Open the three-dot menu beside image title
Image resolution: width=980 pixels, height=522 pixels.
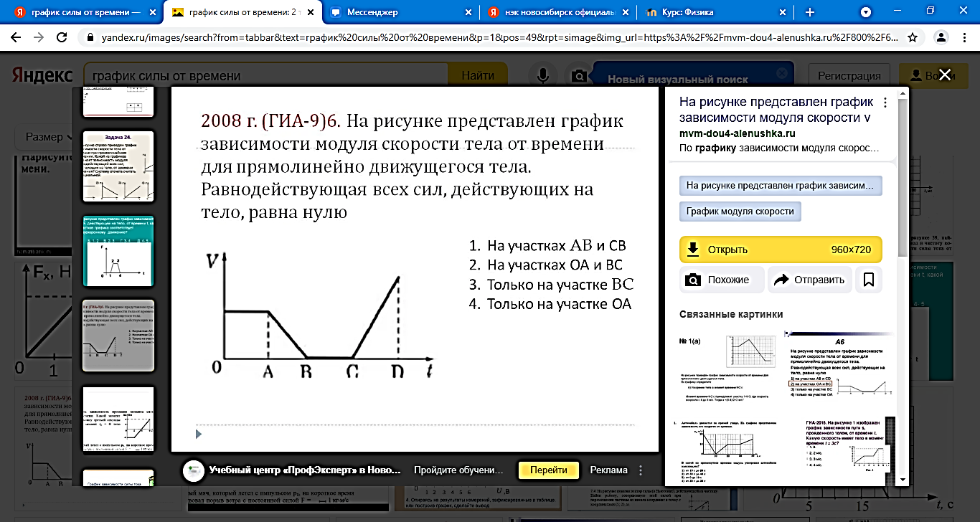click(x=885, y=103)
